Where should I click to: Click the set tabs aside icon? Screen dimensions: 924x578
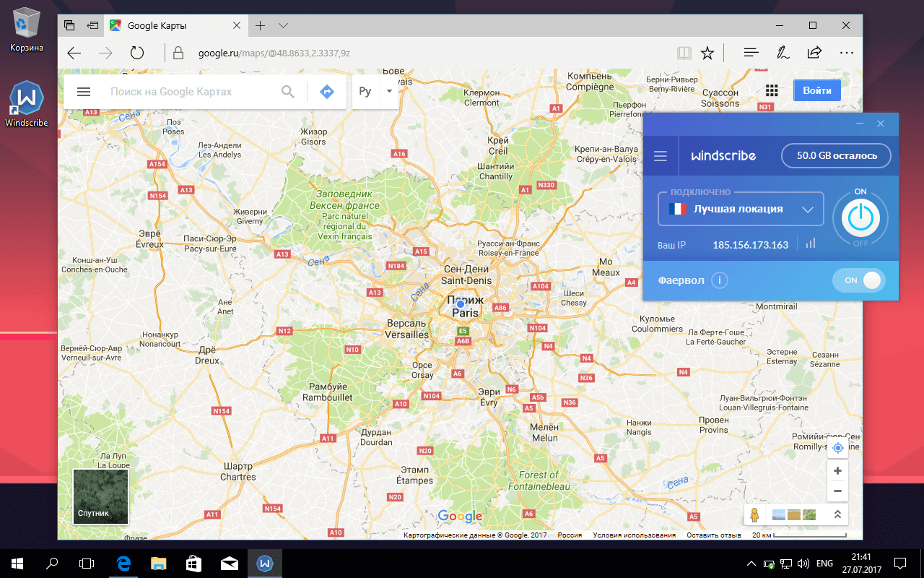coord(92,25)
